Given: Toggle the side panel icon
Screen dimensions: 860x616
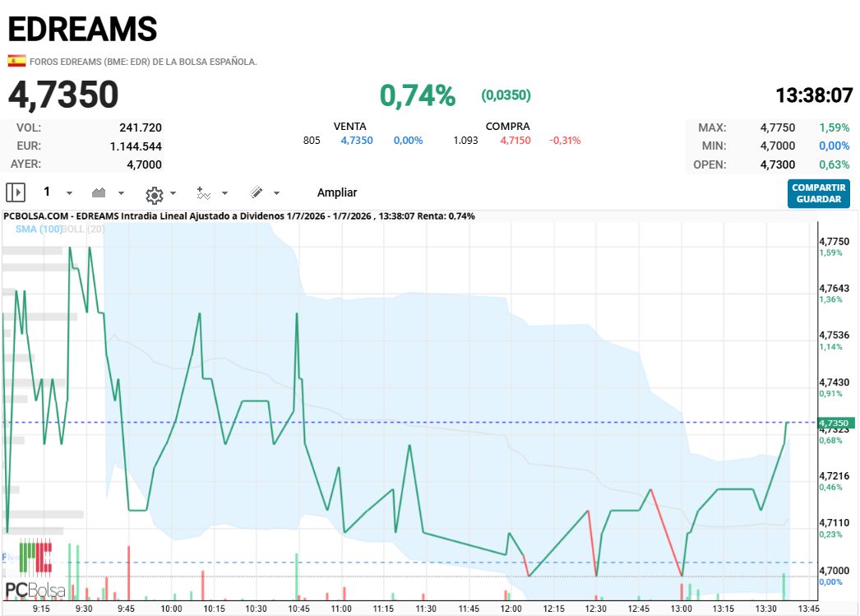Looking at the screenshot, I should coord(16,192).
